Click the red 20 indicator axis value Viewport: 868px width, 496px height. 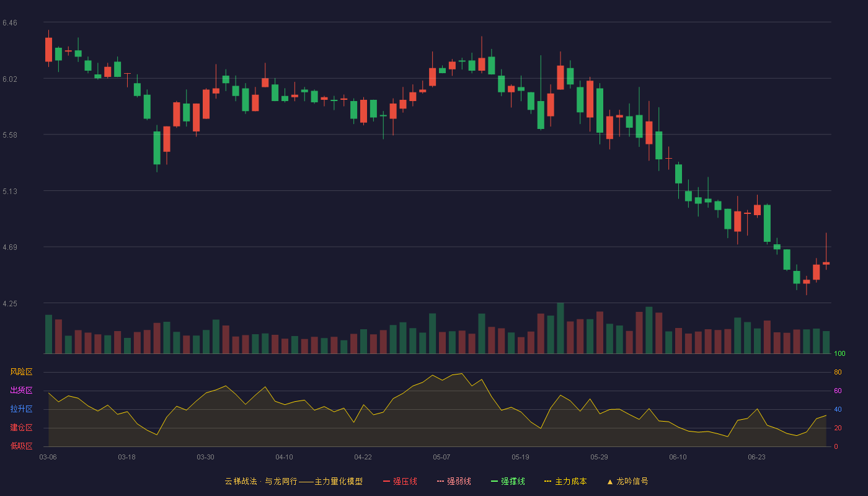click(838, 428)
